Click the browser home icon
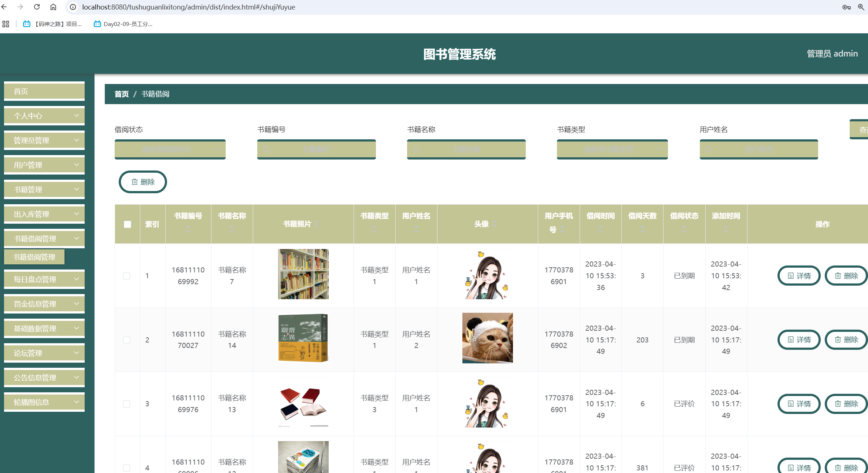 point(53,7)
